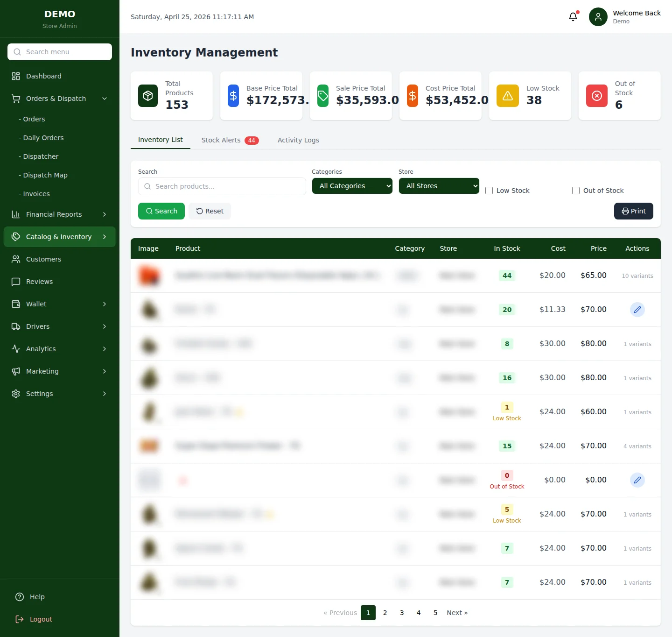The image size is (672, 637).
Task: Open the Reviews section icon
Action: [16, 282]
